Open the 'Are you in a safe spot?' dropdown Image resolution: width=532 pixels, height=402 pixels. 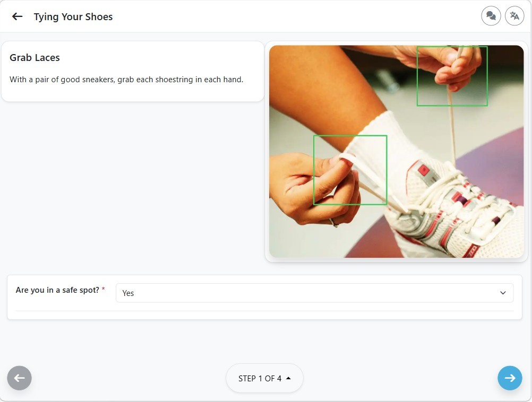[x=314, y=293]
